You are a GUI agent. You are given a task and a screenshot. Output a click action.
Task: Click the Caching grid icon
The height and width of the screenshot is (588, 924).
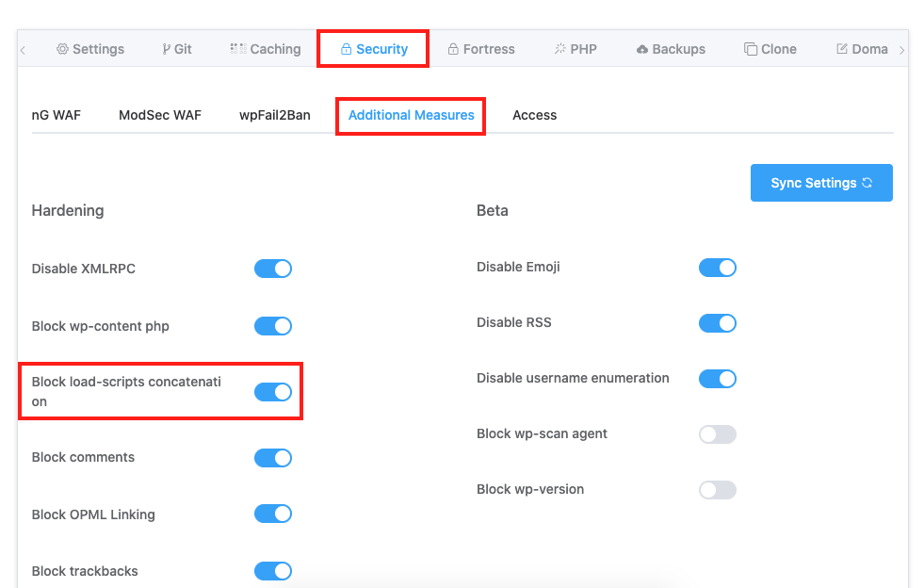238,49
